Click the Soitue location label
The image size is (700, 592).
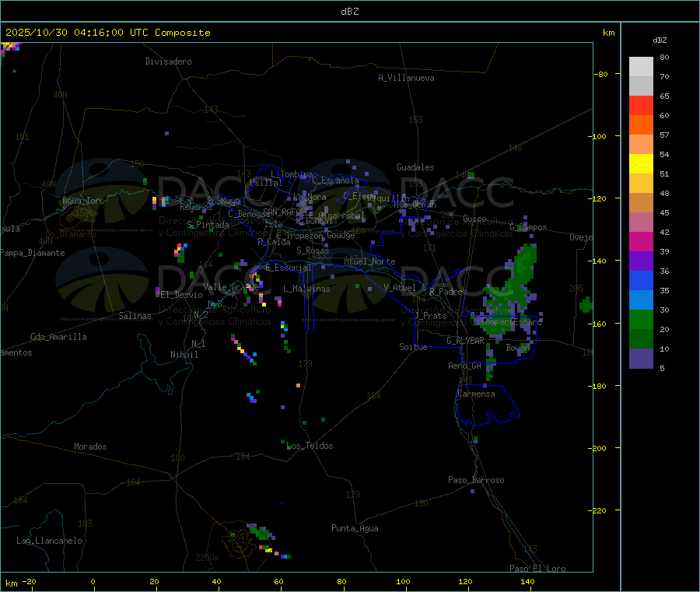click(413, 347)
